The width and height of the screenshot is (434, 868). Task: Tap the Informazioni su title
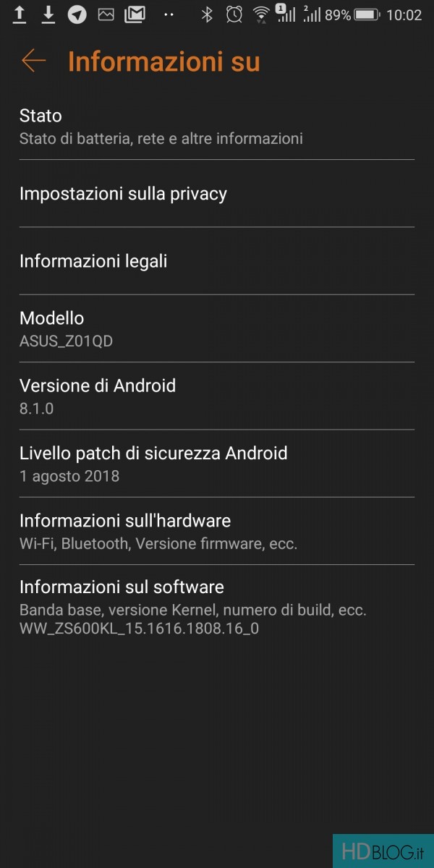[163, 61]
